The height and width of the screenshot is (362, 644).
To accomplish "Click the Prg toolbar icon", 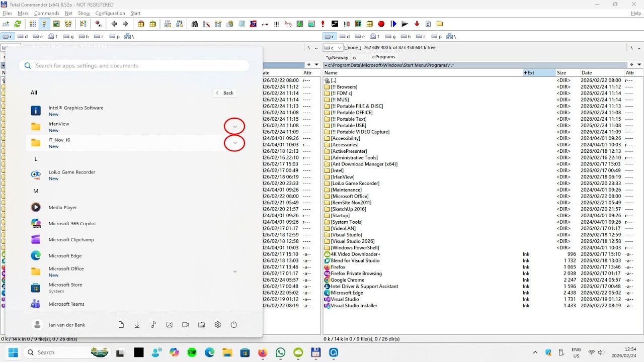I will point(288,24).
